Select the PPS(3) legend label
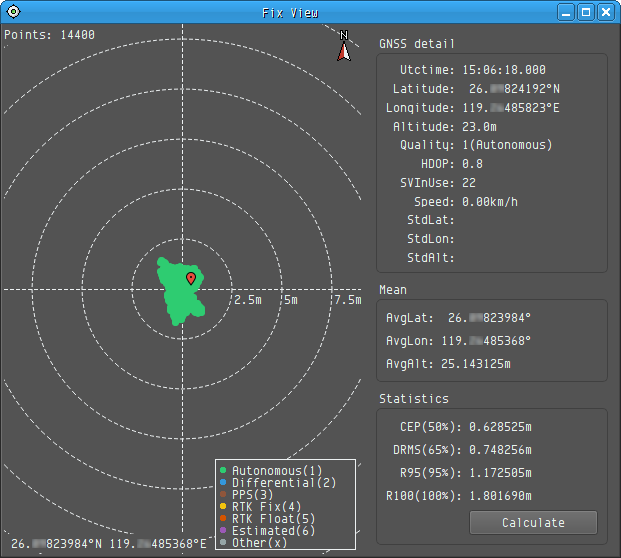 click(253, 494)
